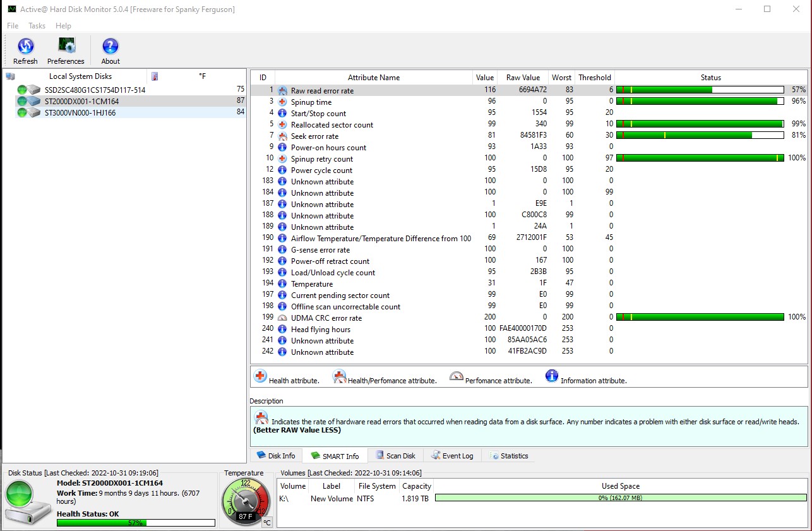This screenshot has height=531, width=812.
Task: Select the ST3000VN000-1HJ166 disk
Action: 80,113
